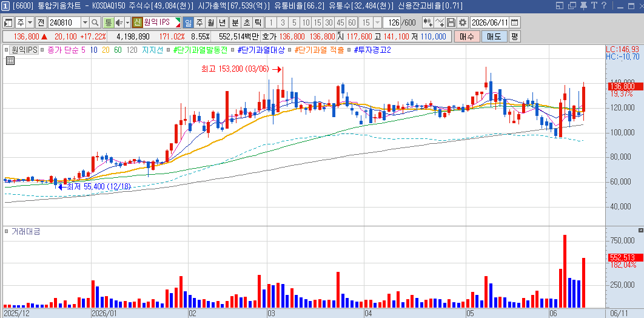644x318 pixels.
Task: Click the 원익IPS label in the legend
Action: (24, 50)
